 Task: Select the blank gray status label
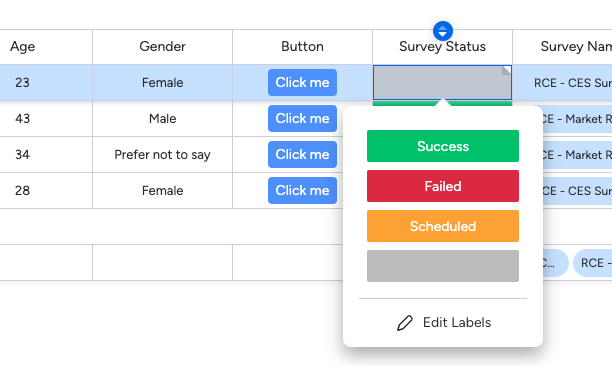tap(443, 266)
